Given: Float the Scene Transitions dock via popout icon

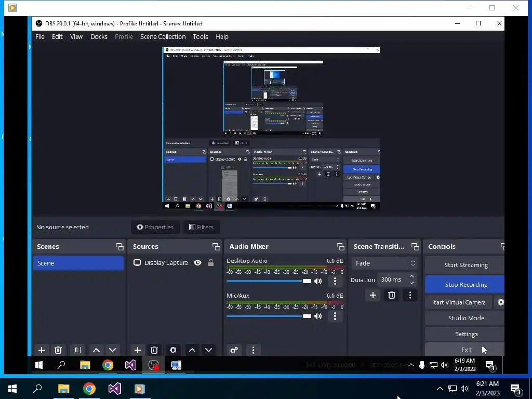Looking at the screenshot, I should [415, 247].
